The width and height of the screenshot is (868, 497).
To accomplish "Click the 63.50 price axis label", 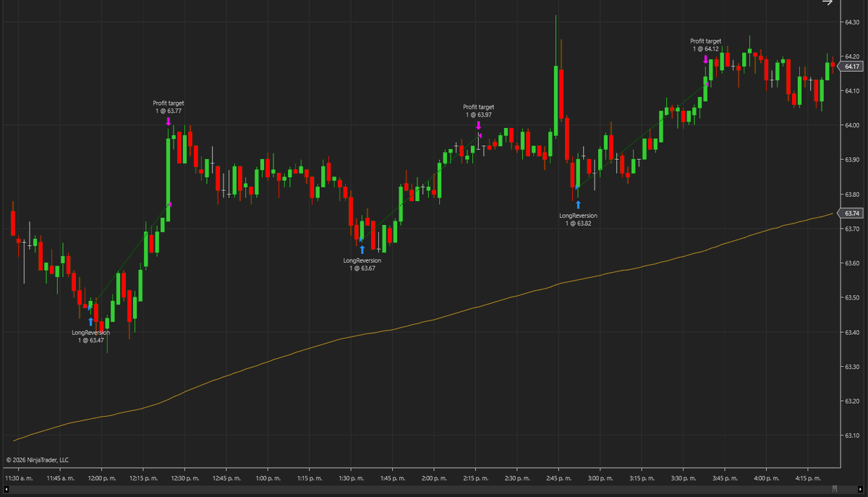I will tap(851, 297).
